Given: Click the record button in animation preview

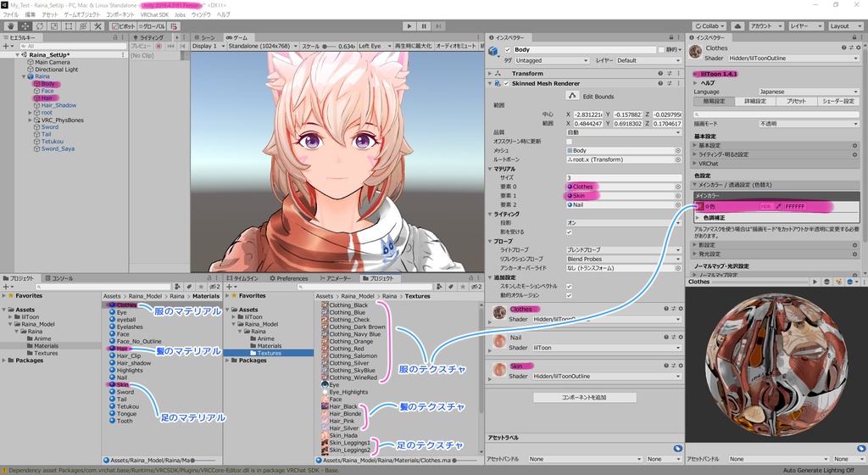Looking at the screenshot, I should (159, 47).
